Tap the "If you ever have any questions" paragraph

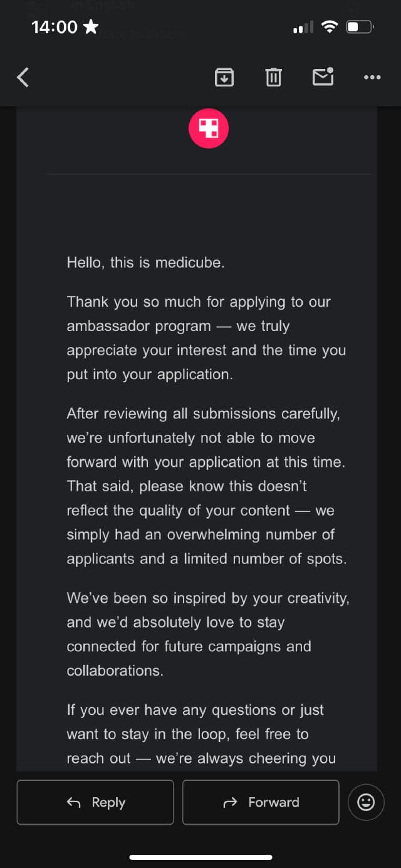[x=201, y=734]
